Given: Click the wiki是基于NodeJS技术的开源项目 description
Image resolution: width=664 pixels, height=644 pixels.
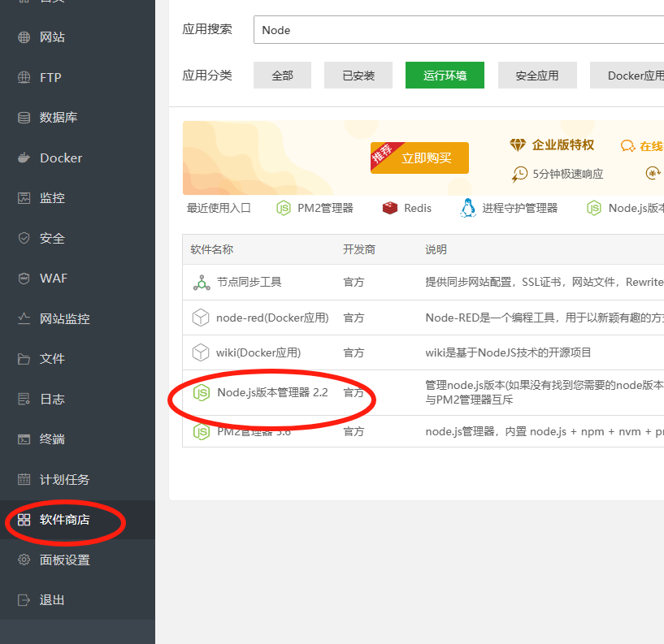Looking at the screenshot, I should (x=508, y=352).
